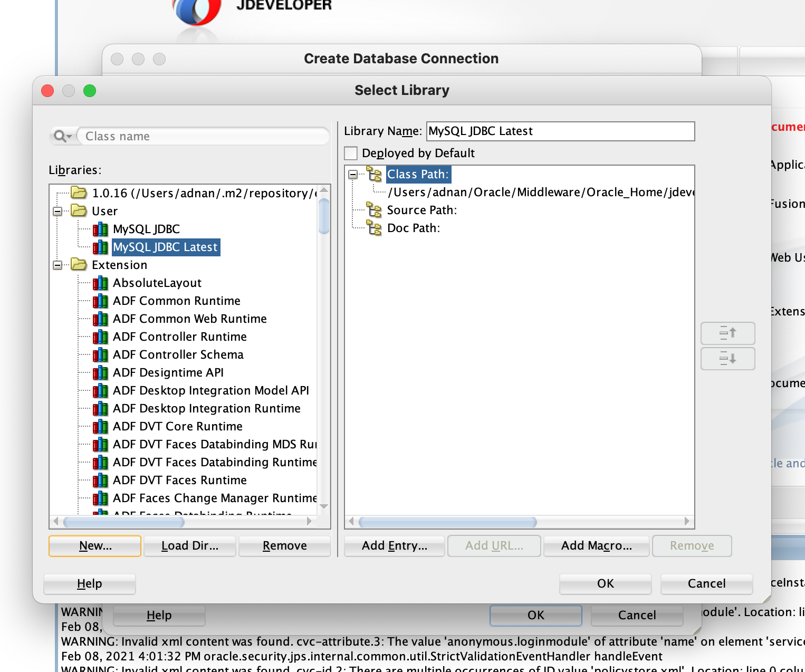
Task: Click the move entry down button
Action: (x=728, y=359)
